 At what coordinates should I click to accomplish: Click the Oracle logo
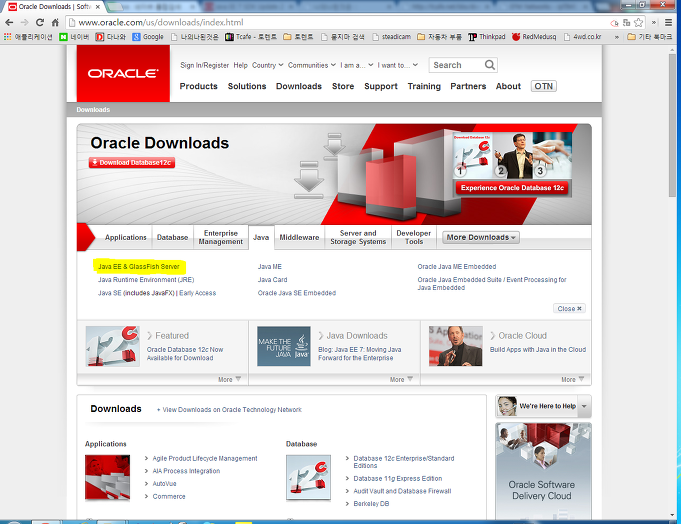coord(123,73)
